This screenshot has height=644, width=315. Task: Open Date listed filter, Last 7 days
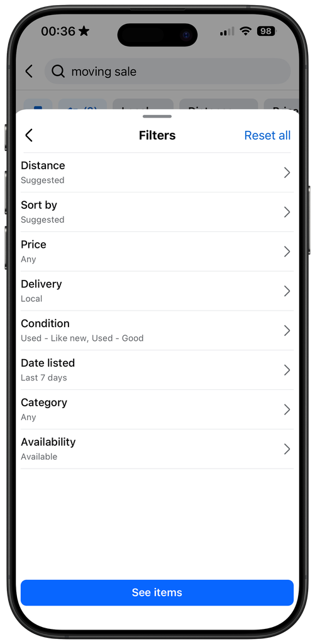coord(157,370)
